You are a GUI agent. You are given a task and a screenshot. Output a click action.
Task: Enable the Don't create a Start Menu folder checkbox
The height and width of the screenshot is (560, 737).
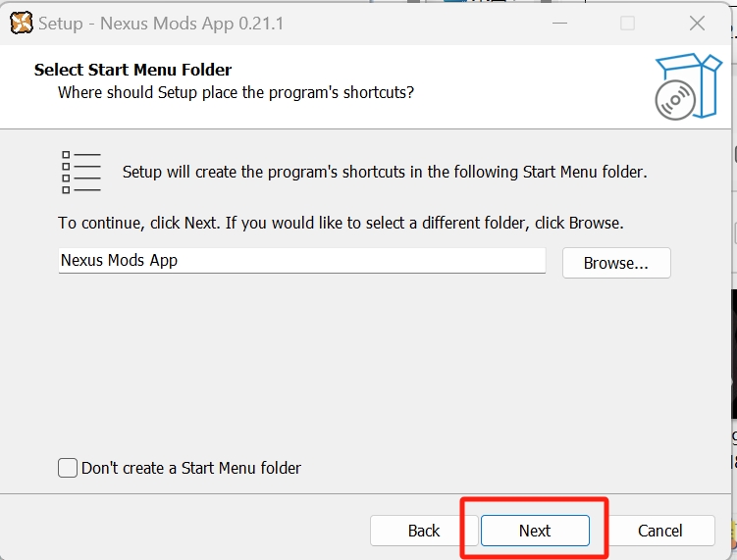tap(68, 468)
